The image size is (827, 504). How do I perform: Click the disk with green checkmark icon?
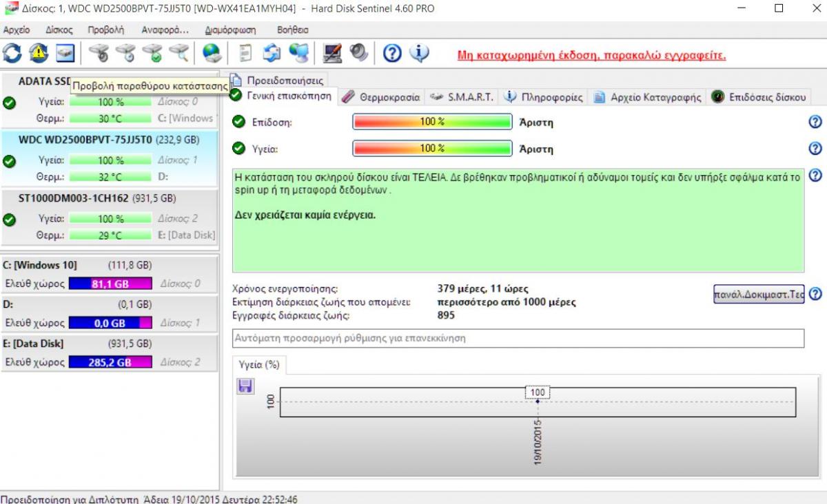[x=152, y=52]
